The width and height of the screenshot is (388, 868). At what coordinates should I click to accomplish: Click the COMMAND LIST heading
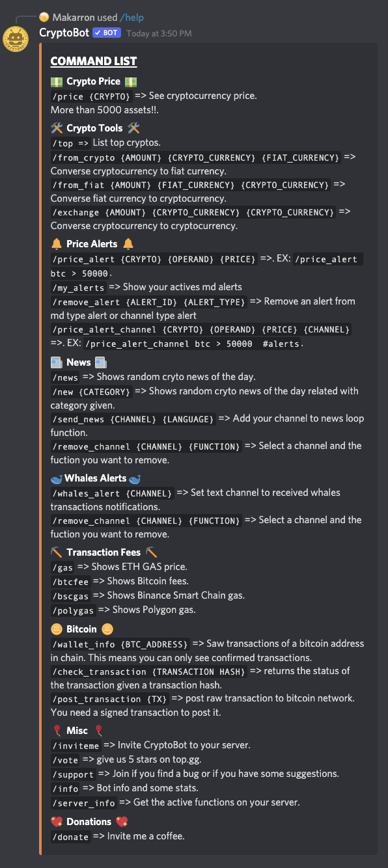93,61
